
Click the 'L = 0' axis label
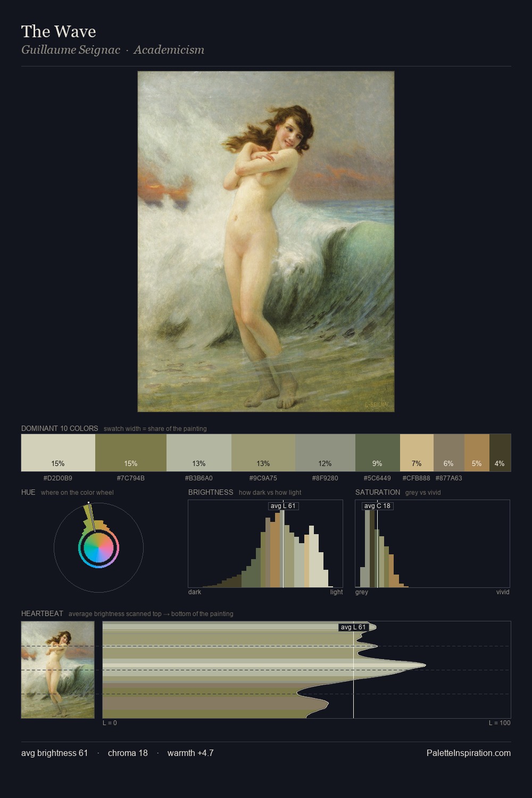[x=110, y=723]
